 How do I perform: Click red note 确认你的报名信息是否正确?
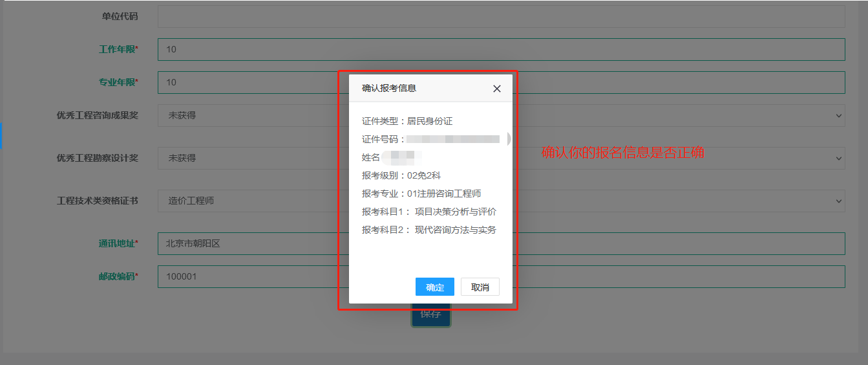click(x=622, y=153)
